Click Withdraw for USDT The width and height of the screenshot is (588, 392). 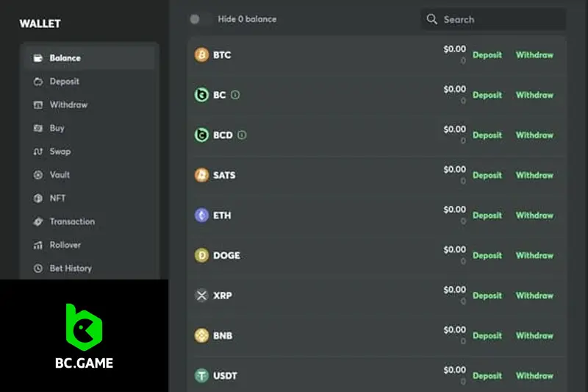pos(534,376)
